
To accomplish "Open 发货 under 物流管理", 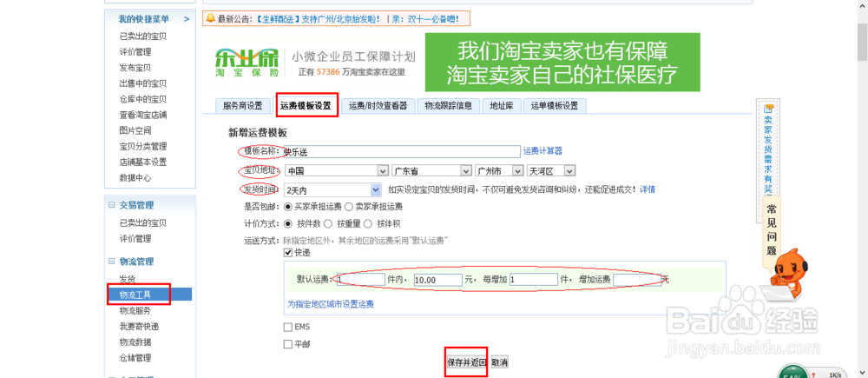I will pyautogui.click(x=128, y=278).
